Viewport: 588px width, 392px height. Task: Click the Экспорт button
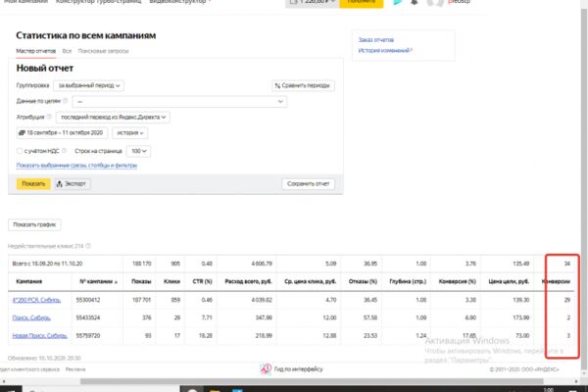tap(73, 184)
